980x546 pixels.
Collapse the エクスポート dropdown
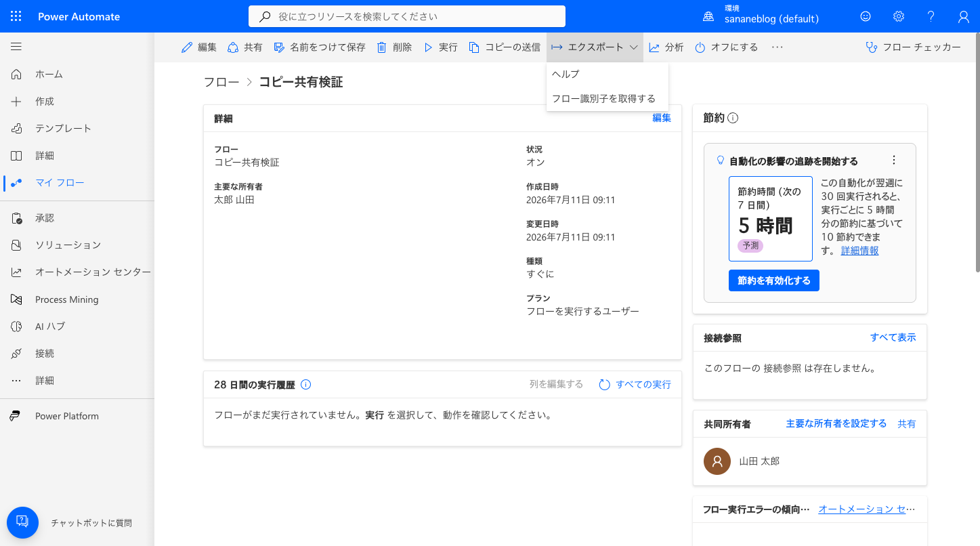click(595, 47)
